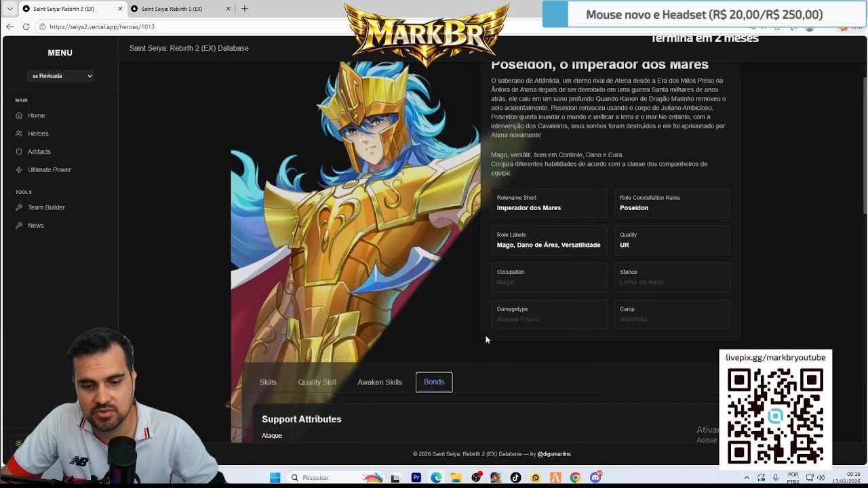Open the new tab plus button
The width and height of the screenshot is (868, 488).
click(244, 9)
